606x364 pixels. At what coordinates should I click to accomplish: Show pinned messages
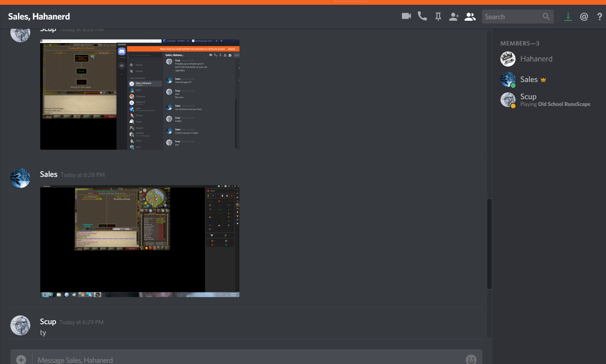point(438,17)
